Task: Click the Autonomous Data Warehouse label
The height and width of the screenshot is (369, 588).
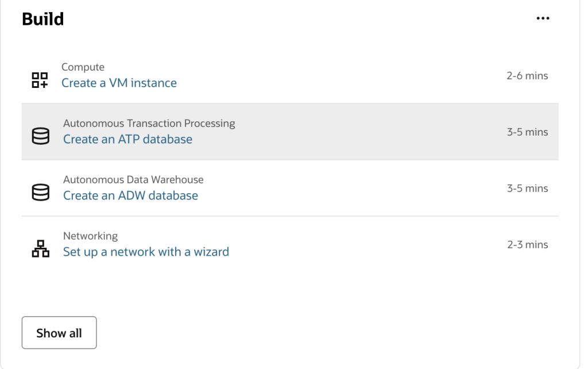Action: coord(133,179)
